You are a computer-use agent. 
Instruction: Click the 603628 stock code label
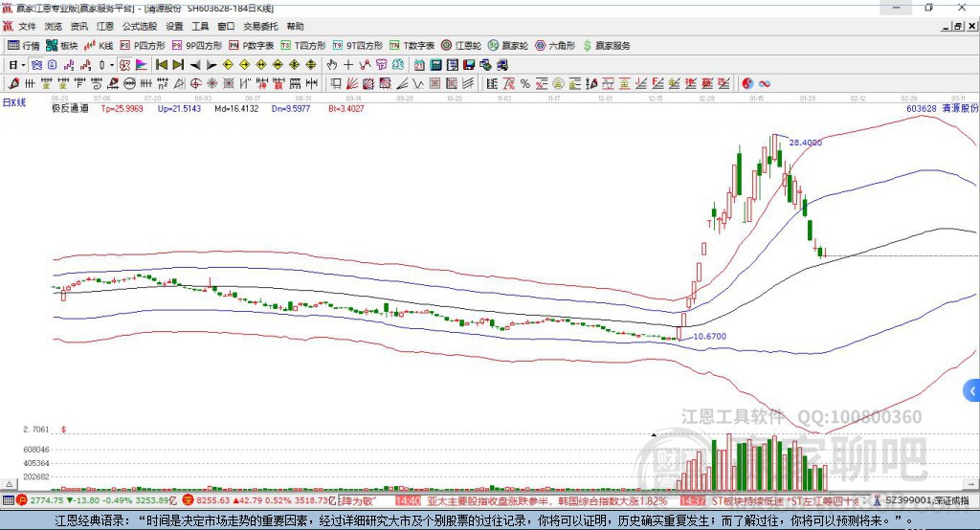point(922,109)
